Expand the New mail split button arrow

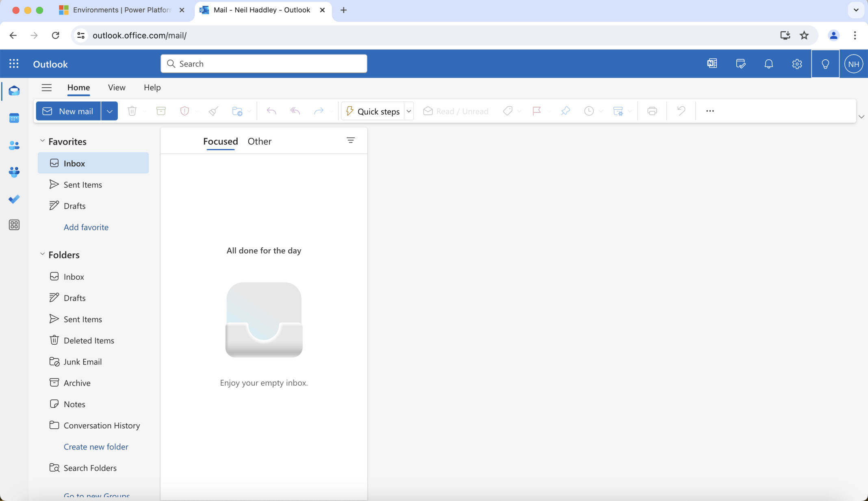click(x=109, y=111)
